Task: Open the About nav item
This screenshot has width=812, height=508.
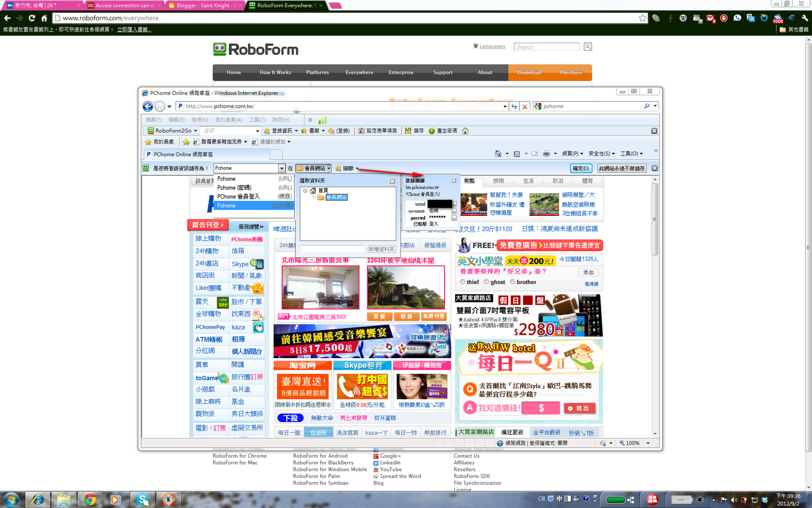Action: (x=485, y=73)
